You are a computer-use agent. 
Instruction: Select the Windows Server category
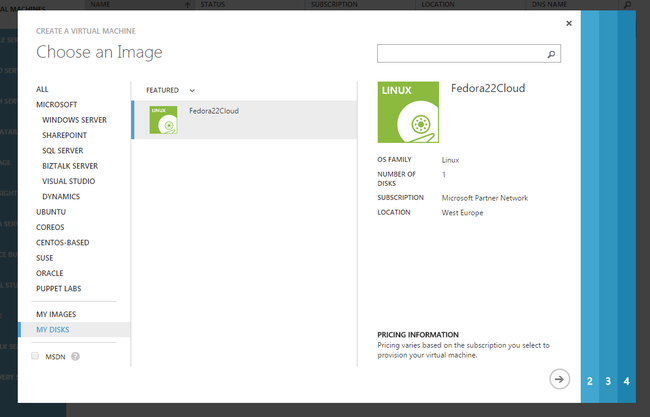[x=74, y=120]
